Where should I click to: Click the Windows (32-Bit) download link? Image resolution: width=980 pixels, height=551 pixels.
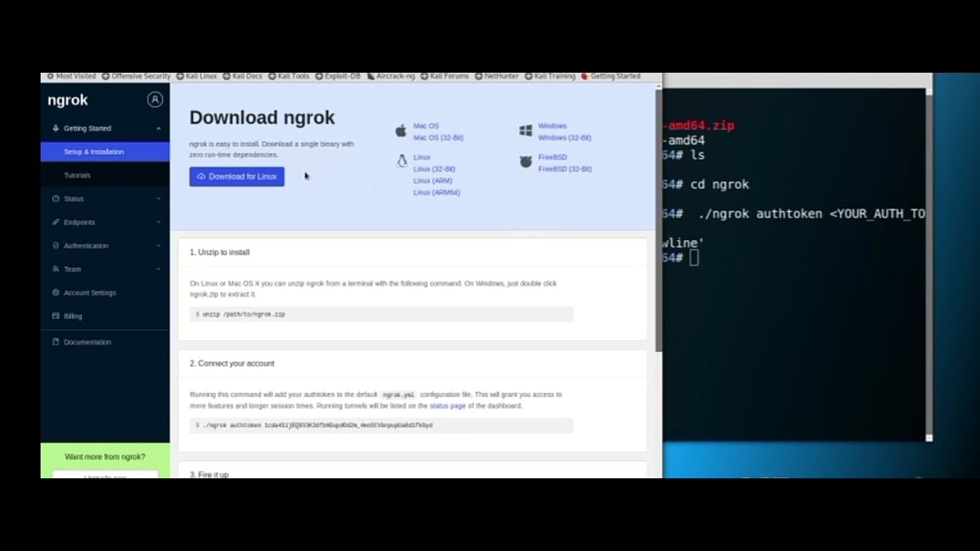click(x=564, y=138)
